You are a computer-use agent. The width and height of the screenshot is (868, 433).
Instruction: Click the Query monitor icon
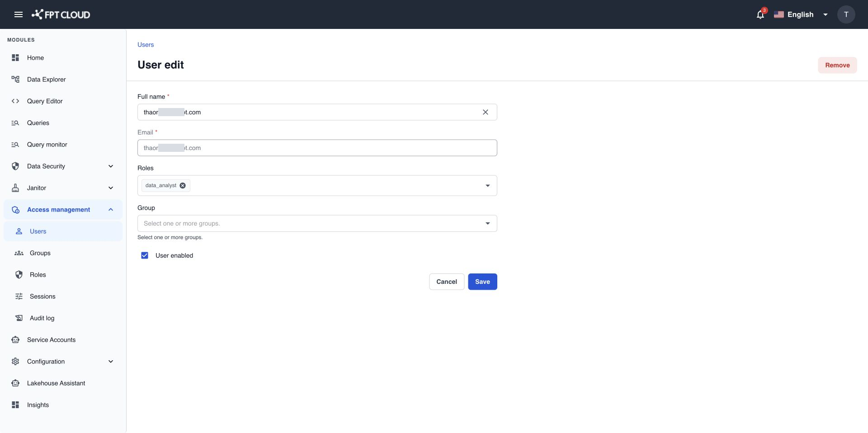[15, 145]
